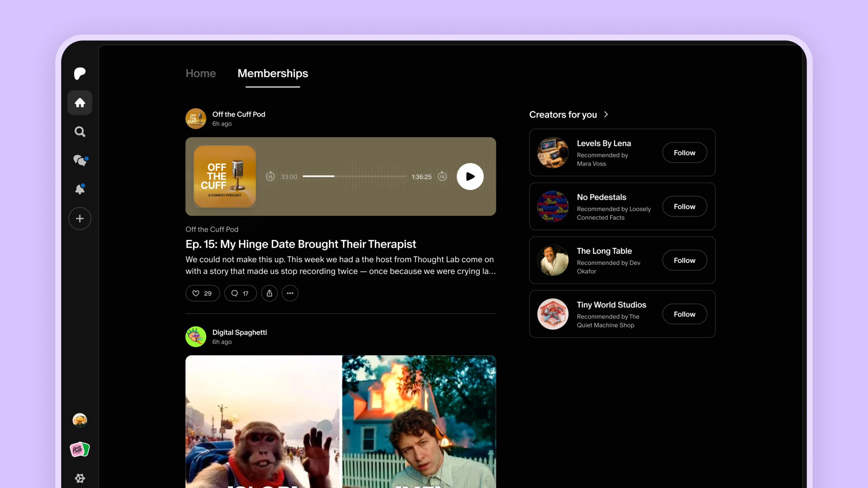Open the burning house image in post

(x=419, y=422)
